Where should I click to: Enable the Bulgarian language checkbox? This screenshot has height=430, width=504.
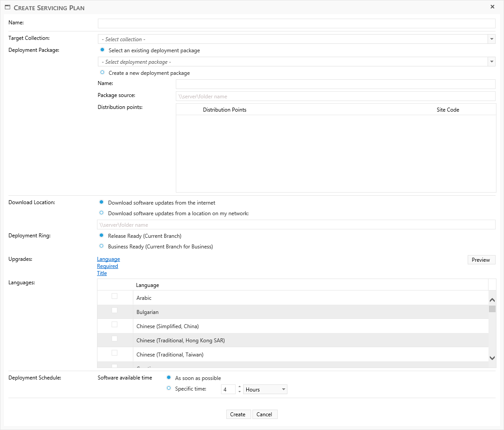[115, 310]
